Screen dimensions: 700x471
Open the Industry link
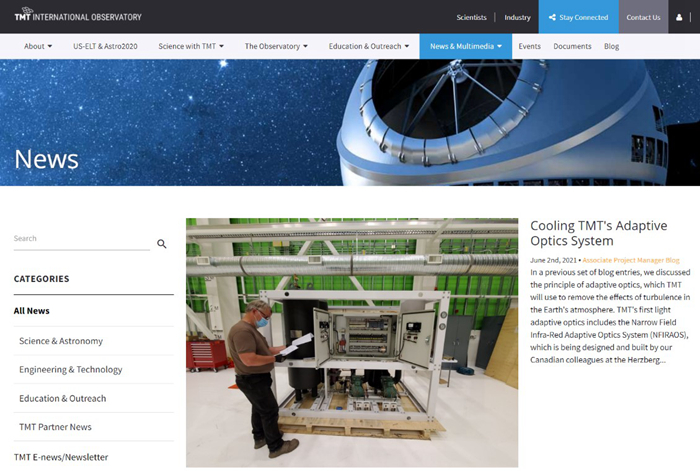[x=517, y=17]
